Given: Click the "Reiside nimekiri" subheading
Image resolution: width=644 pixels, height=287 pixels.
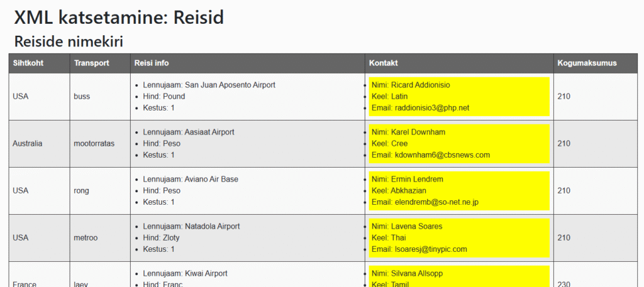Looking at the screenshot, I should pyautogui.click(x=68, y=41).
